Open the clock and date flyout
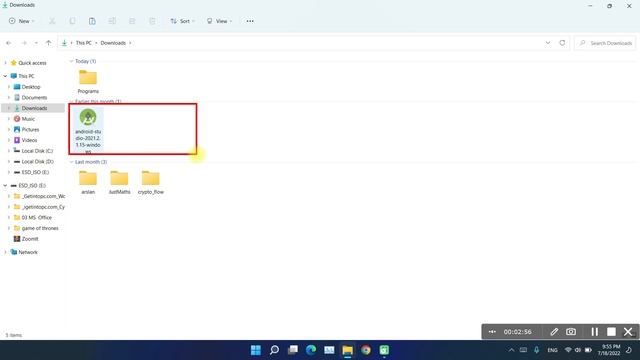 click(x=609, y=350)
